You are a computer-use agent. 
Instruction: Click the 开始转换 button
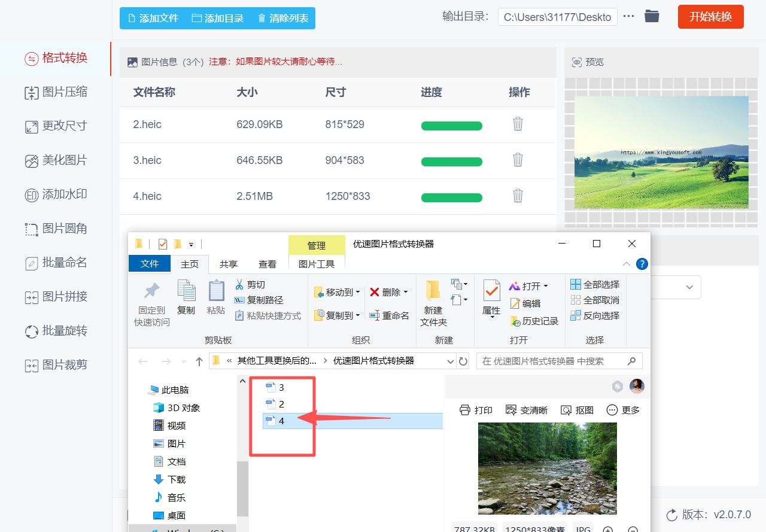click(x=711, y=17)
